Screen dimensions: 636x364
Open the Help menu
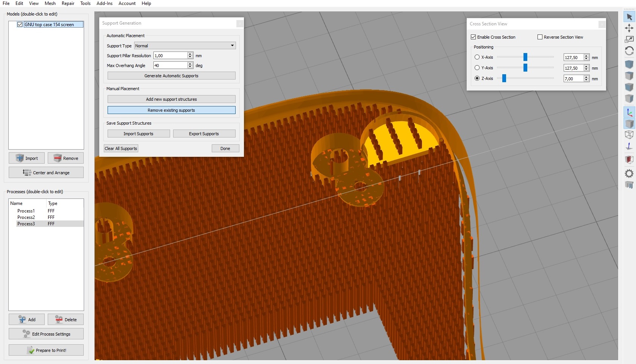(146, 3)
